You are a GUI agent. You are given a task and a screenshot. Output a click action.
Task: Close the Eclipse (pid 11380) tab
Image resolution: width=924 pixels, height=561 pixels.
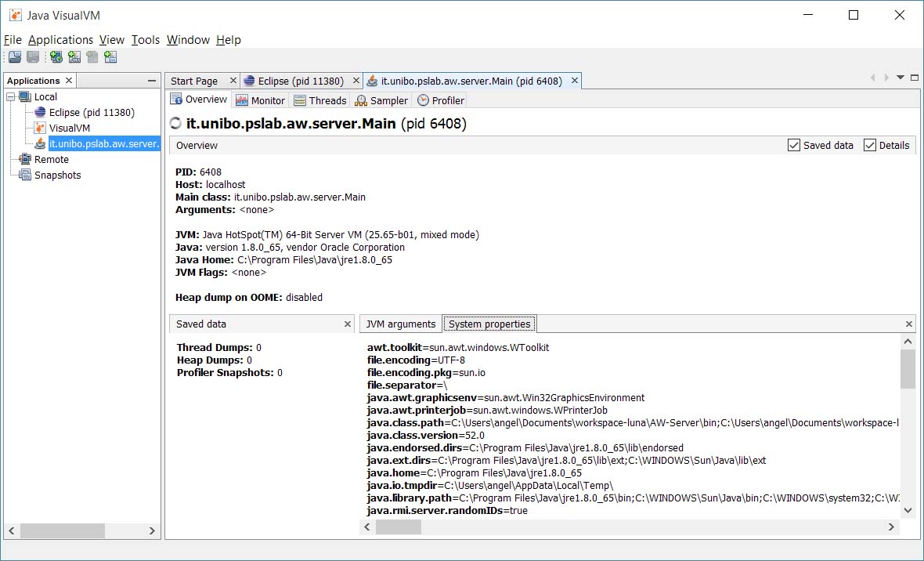356,80
